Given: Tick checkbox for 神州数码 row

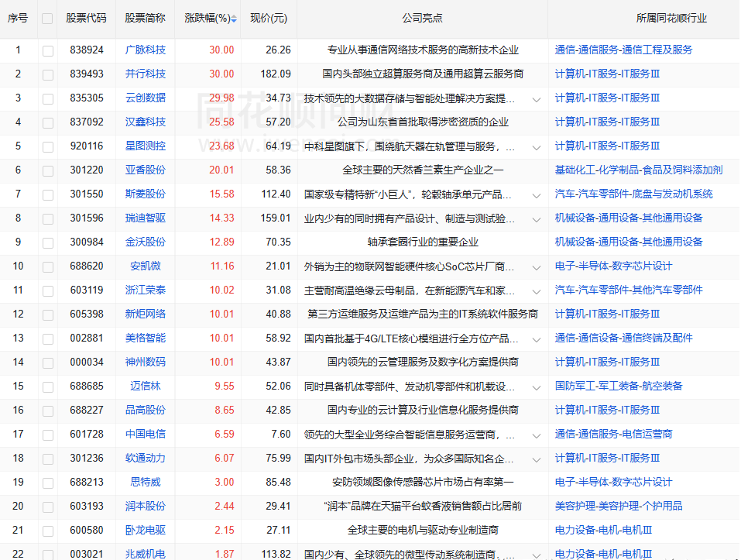Looking at the screenshot, I should [48, 363].
